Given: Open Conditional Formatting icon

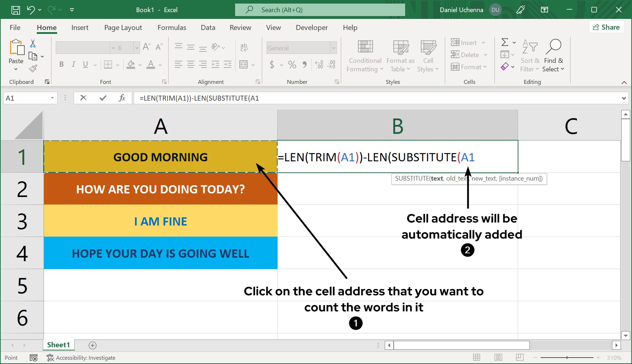Looking at the screenshot, I should tap(365, 47).
